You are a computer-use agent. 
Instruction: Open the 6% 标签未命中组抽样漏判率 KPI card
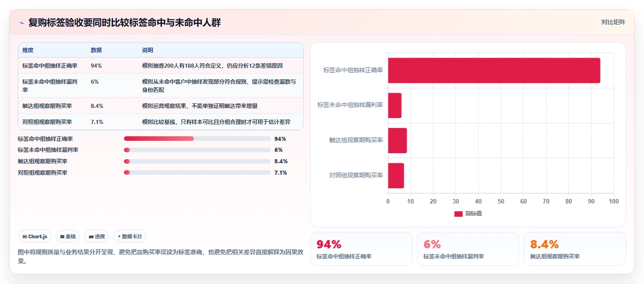tap(468, 249)
